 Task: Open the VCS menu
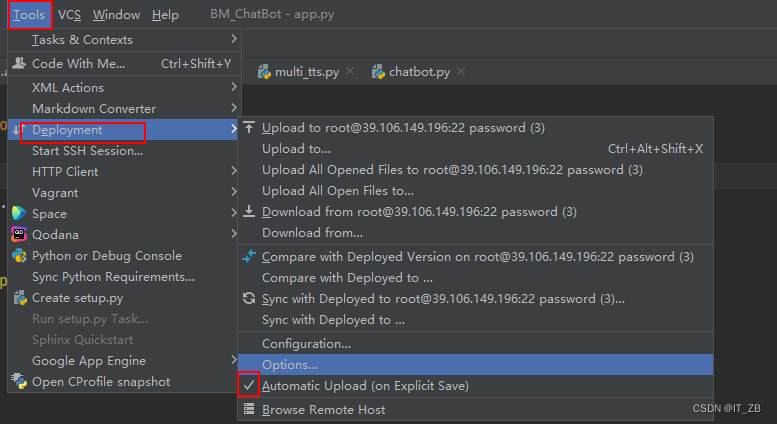point(69,15)
